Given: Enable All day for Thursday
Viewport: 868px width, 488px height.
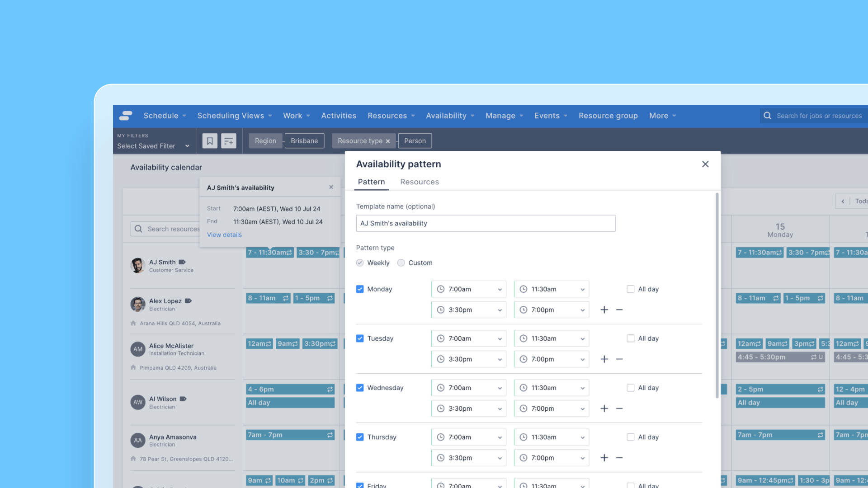Looking at the screenshot, I should [x=631, y=437].
